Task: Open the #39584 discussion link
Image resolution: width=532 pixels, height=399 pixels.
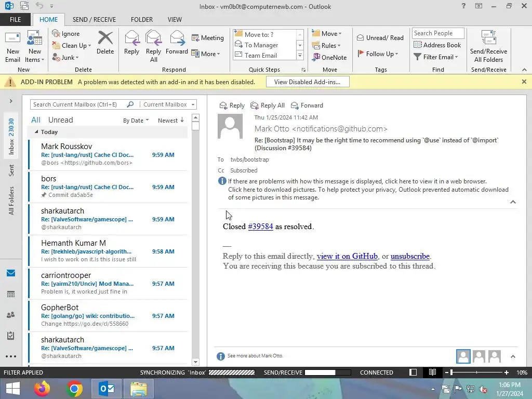Action: (260, 227)
